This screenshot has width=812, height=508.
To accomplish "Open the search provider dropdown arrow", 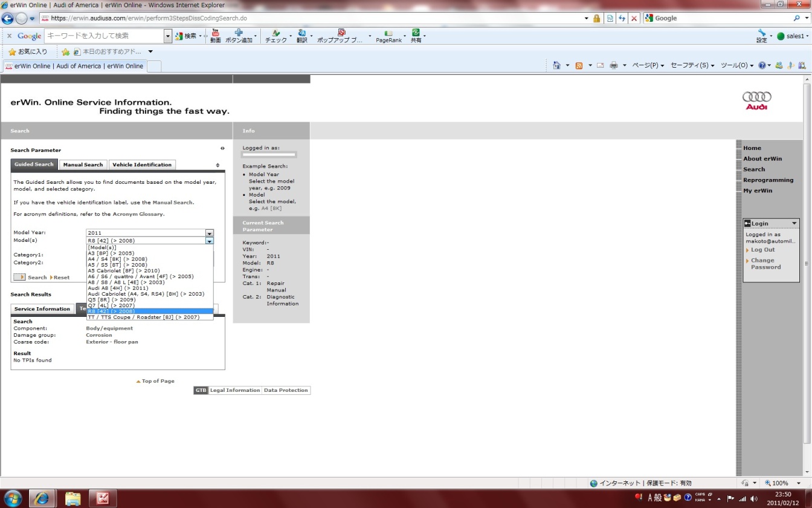I will coord(806,18).
